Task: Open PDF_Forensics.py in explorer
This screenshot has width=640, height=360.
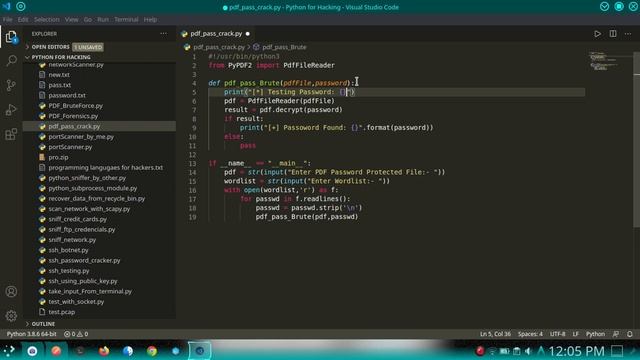Action: click(73, 116)
